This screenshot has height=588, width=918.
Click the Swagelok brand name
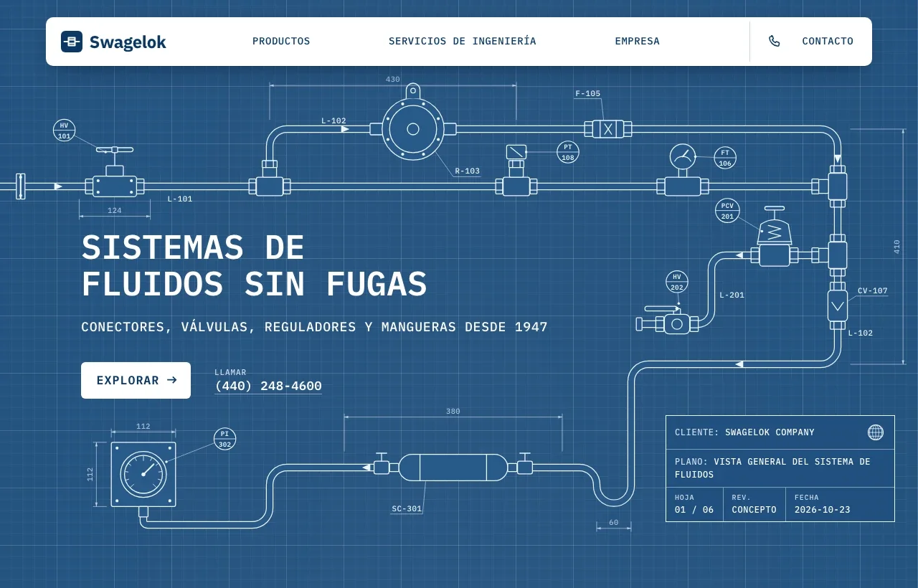tap(128, 42)
